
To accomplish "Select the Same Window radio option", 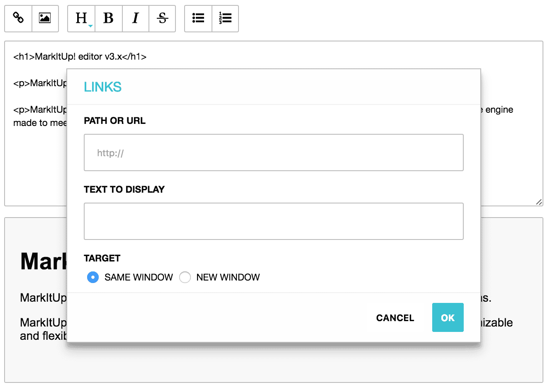I will 93,277.
